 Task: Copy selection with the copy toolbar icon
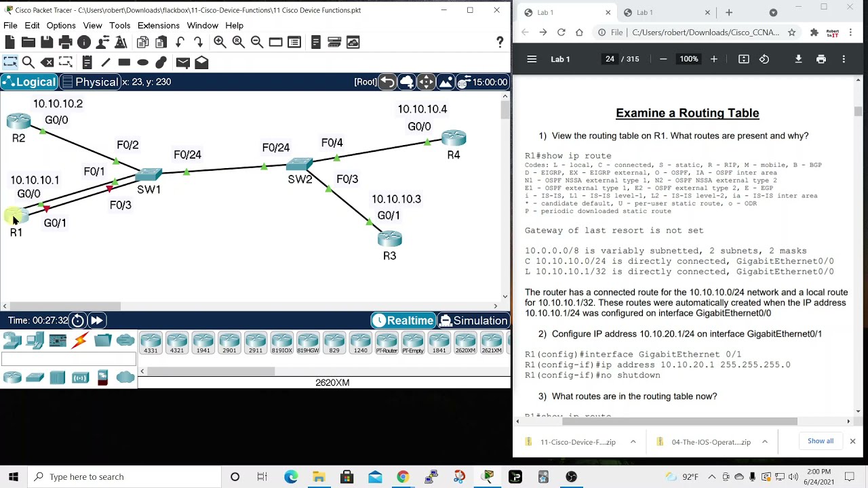point(142,42)
